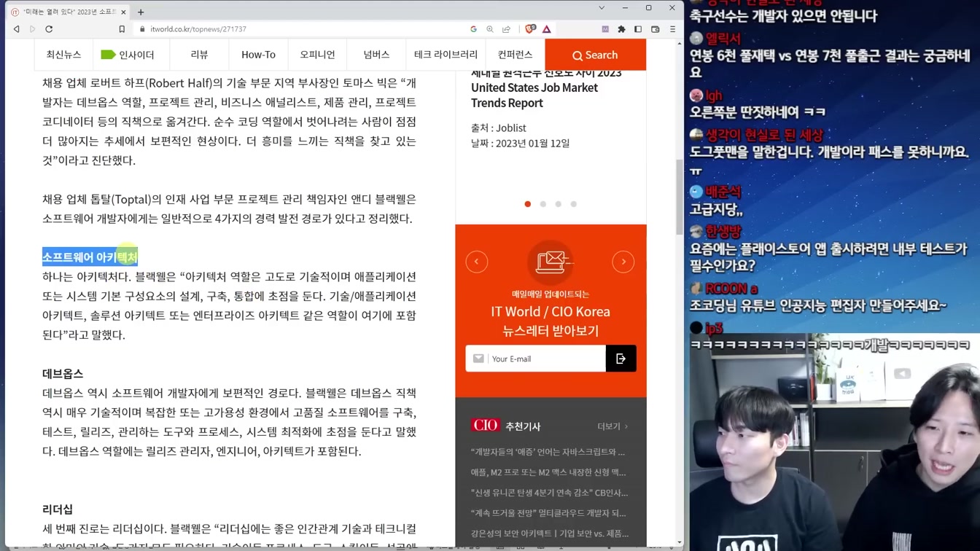980x551 pixels.
Task: Open the How-To menu
Action: pos(258,55)
